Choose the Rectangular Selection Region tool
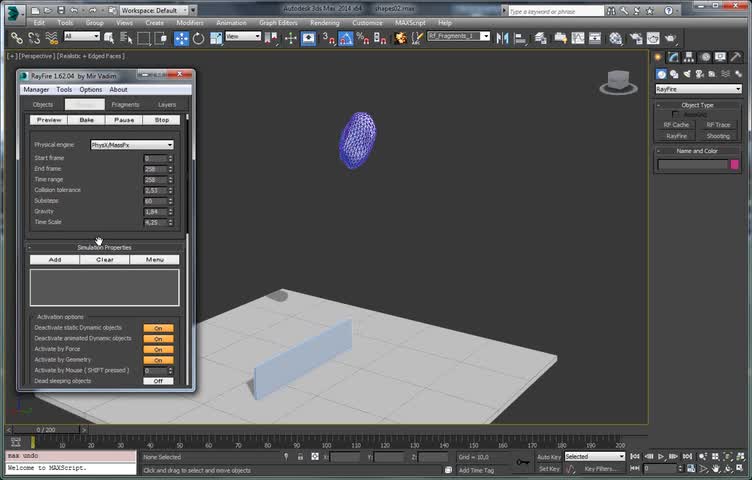752x480 pixels. pos(143,38)
